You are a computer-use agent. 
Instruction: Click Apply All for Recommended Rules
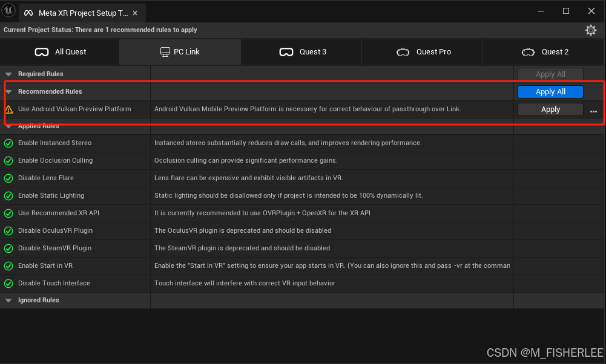pyautogui.click(x=550, y=92)
